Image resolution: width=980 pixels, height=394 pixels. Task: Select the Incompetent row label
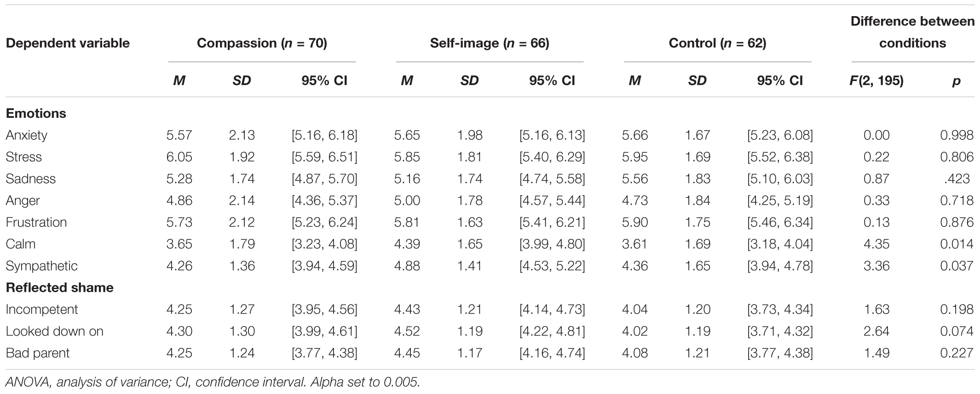pos(42,309)
